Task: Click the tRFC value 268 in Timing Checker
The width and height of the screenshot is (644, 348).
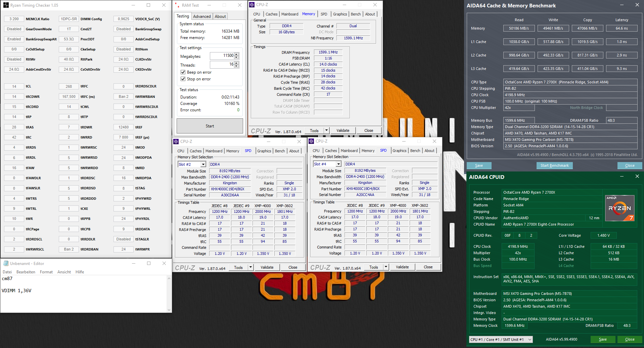Action: point(69,86)
